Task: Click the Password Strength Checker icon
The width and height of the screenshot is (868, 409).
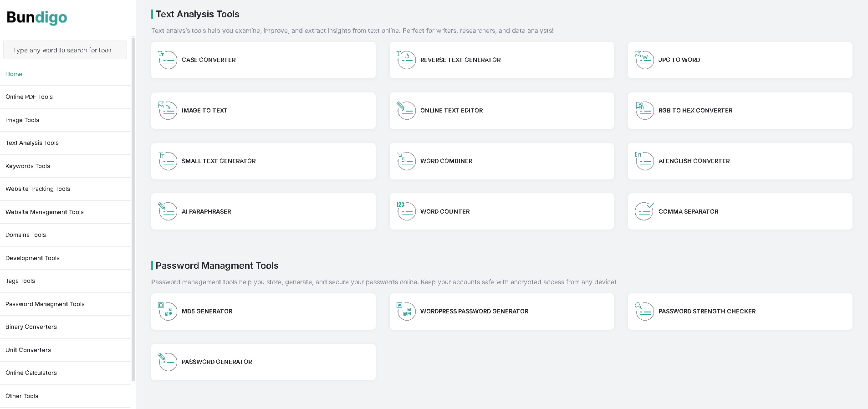Action: click(644, 311)
